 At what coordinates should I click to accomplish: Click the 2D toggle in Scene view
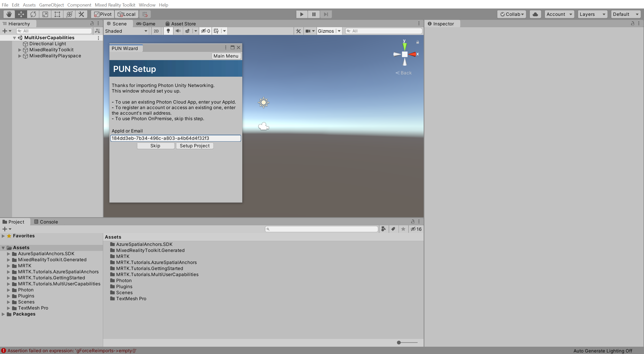click(x=155, y=31)
